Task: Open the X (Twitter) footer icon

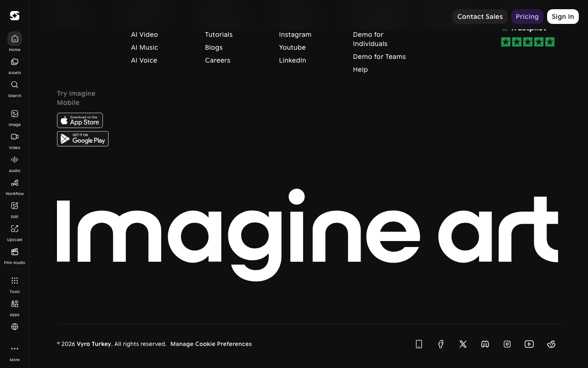Action: tap(463, 344)
